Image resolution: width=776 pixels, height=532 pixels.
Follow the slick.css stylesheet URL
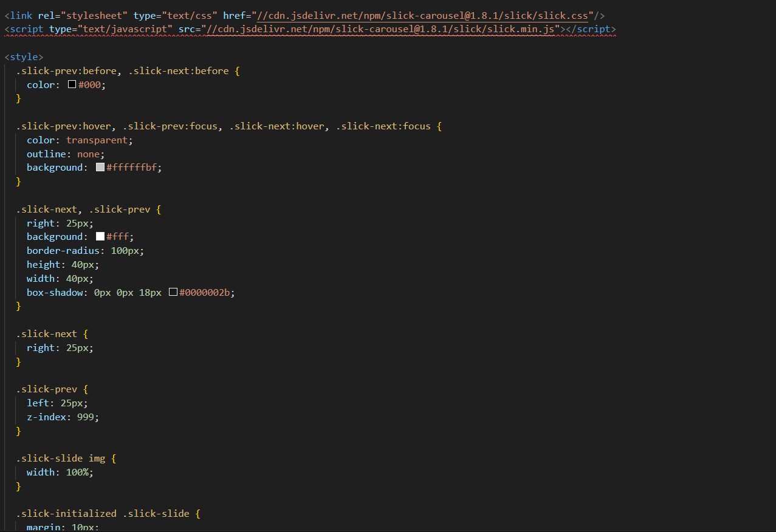tap(422, 15)
